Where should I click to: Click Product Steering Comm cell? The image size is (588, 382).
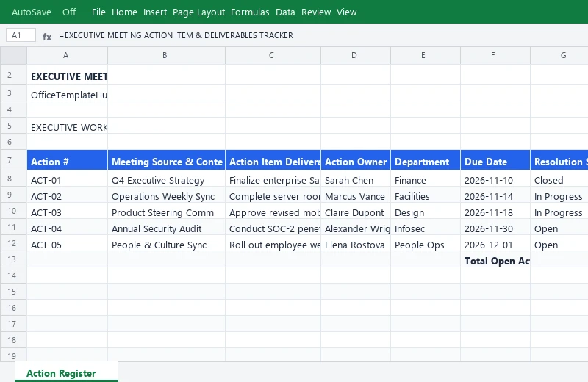coord(167,212)
